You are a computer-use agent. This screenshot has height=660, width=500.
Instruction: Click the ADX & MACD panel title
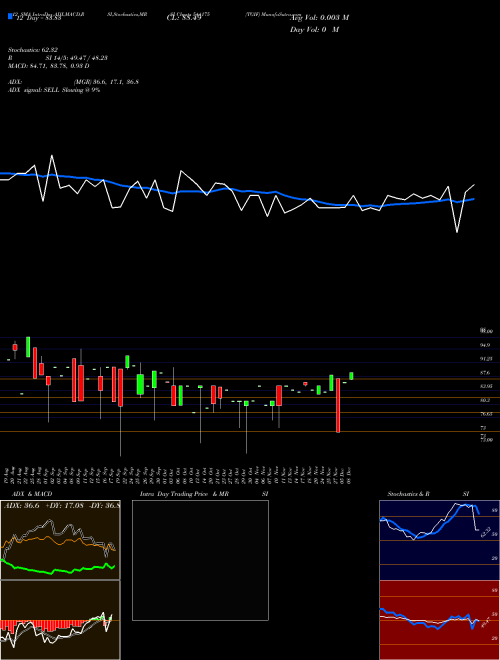pyautogui.click(x=32, y=494)
